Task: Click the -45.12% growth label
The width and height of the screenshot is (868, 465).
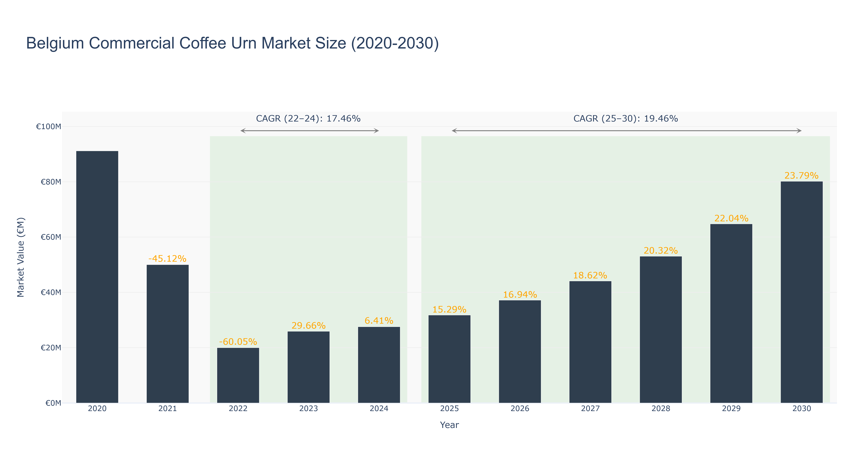Action: click(x=167, y=259)
